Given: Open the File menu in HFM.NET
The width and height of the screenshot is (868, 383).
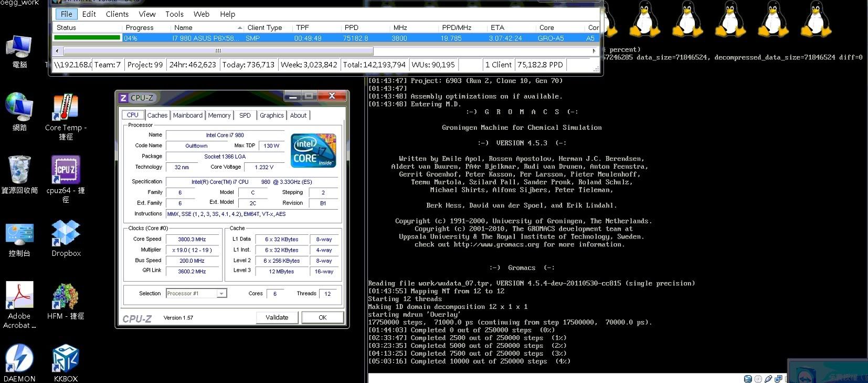Looking at the screenshot, I should pyautogui.click(x=67, y=14).
